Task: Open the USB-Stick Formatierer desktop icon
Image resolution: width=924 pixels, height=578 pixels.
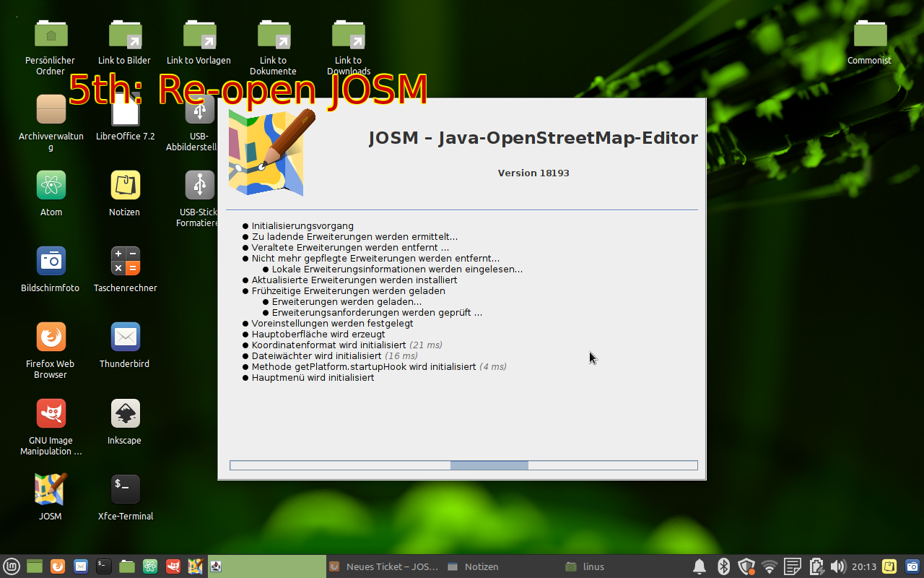Action: click(199, 185)
